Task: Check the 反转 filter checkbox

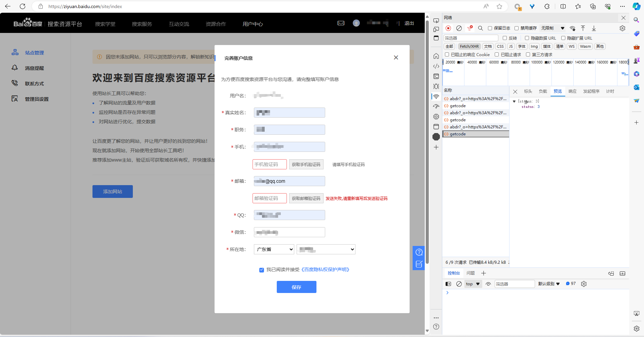Action: [x=505, y=38]
